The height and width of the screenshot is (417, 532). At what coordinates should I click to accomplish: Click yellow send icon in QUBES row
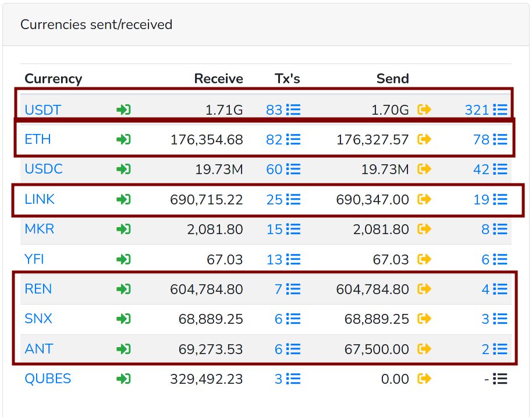424,379
